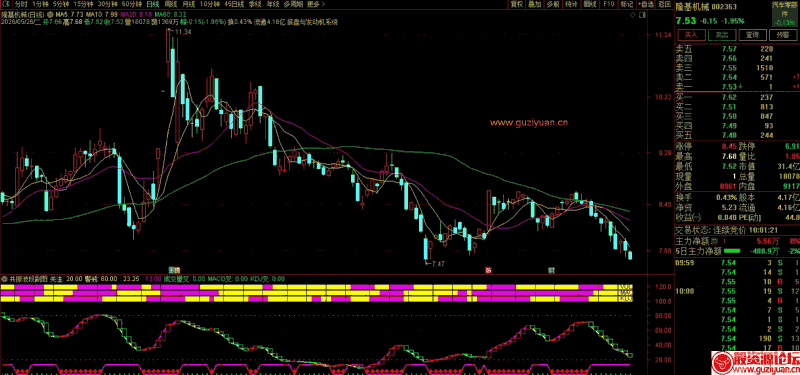Open the 汽车零部件 sector box

coord(785,13)
